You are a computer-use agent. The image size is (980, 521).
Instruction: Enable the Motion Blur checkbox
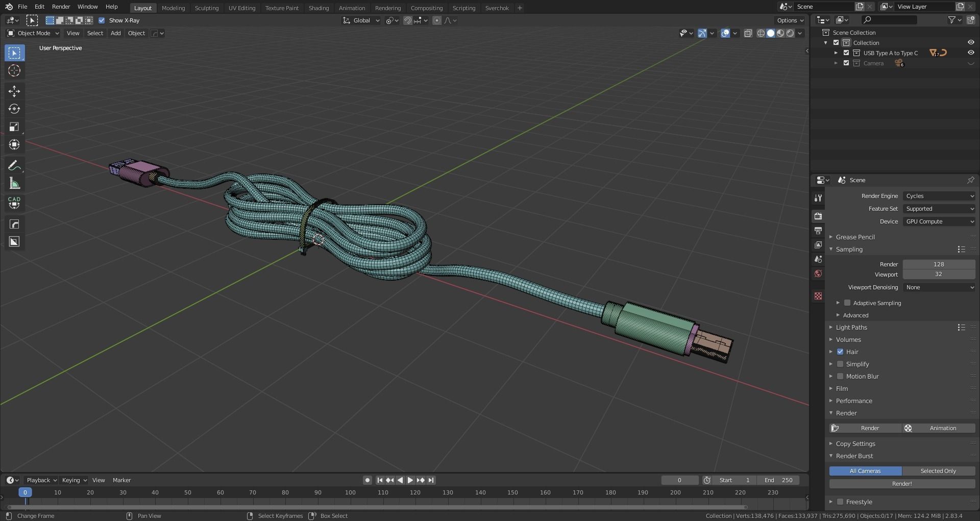click(x=840, y=377)
